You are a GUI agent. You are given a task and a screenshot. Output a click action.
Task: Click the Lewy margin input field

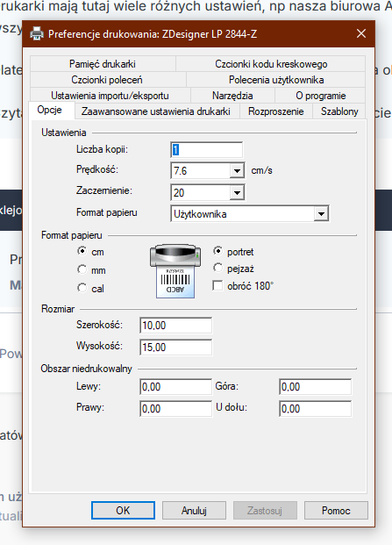point(175,386)
